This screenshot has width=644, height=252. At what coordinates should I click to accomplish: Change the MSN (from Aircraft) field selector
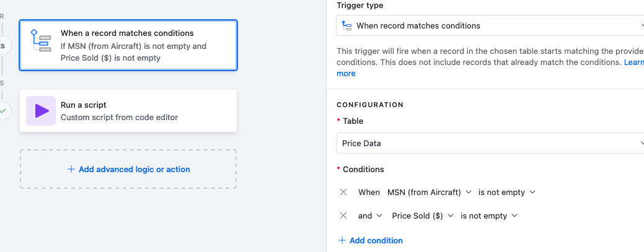point(429,192)
